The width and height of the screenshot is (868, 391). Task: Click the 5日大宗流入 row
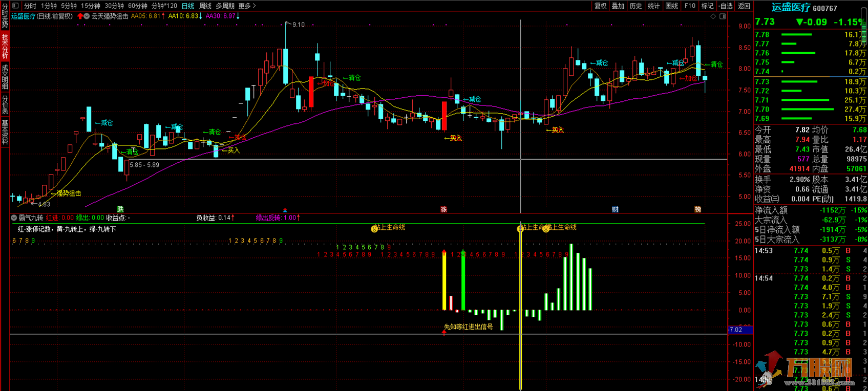(x=811, y=240)
